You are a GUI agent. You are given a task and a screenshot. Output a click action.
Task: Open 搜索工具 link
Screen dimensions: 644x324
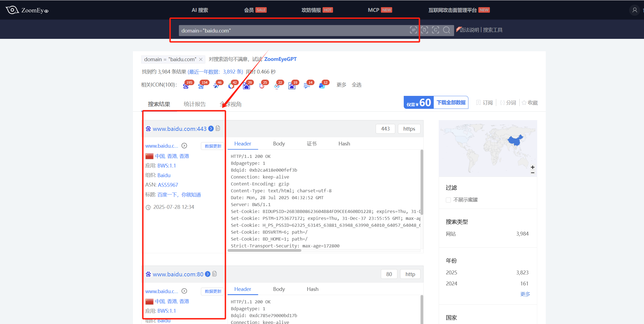point(493,30)
